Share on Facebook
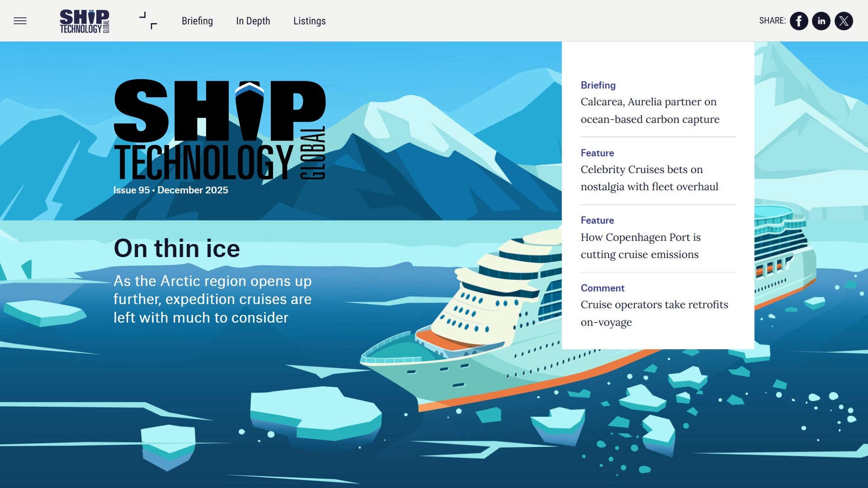The image size is (868, 488). 799,21
